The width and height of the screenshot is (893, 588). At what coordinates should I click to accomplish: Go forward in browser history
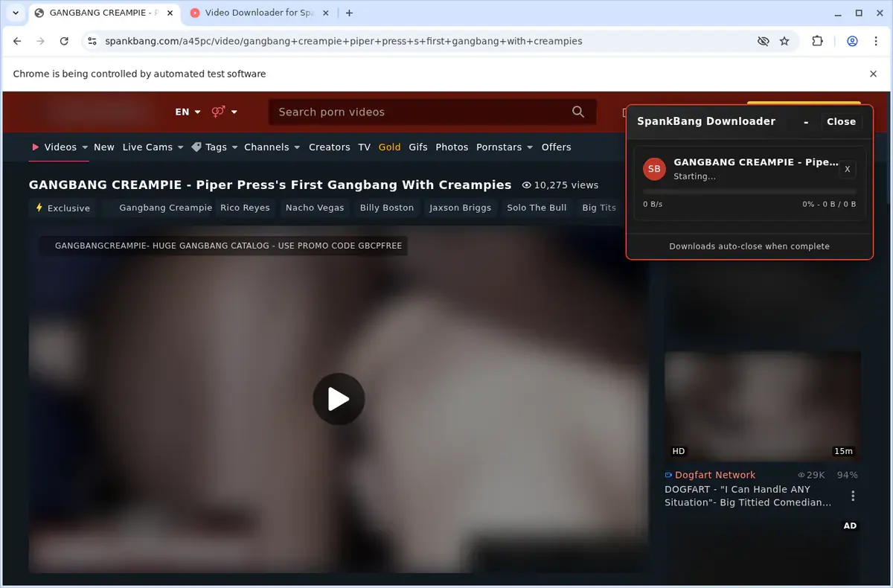tap(40, 41)
